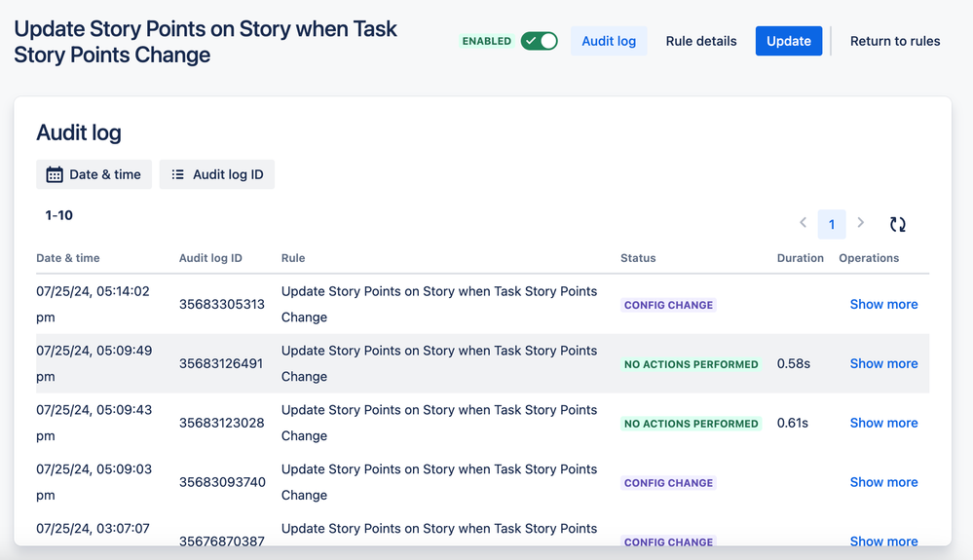
Task: Click the rule title at the top
Action: click(206, 42)
